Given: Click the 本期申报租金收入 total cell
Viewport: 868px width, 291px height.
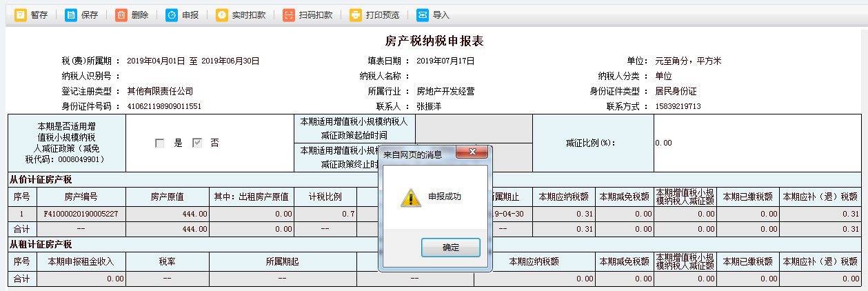Looking at the screenshot, I should click(x=81, y=279).
